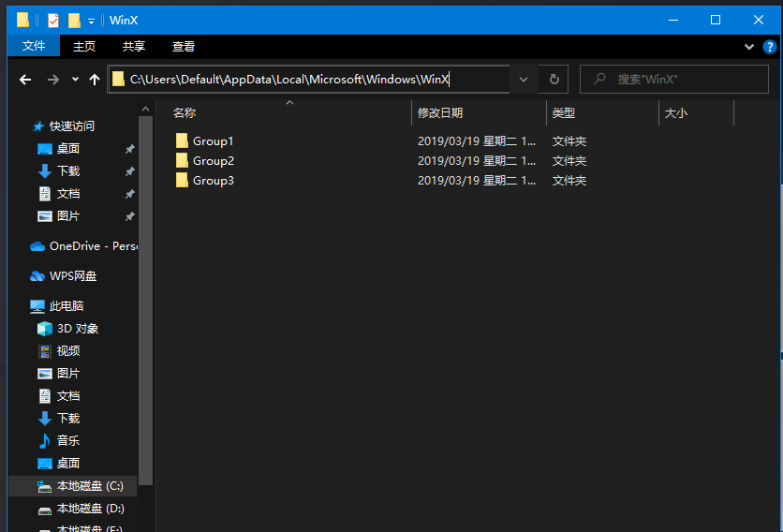Click the Forward navigation arrow
The width and height of the screenshot is (783, 532).
pyautogui.click(x=53, y=80)
